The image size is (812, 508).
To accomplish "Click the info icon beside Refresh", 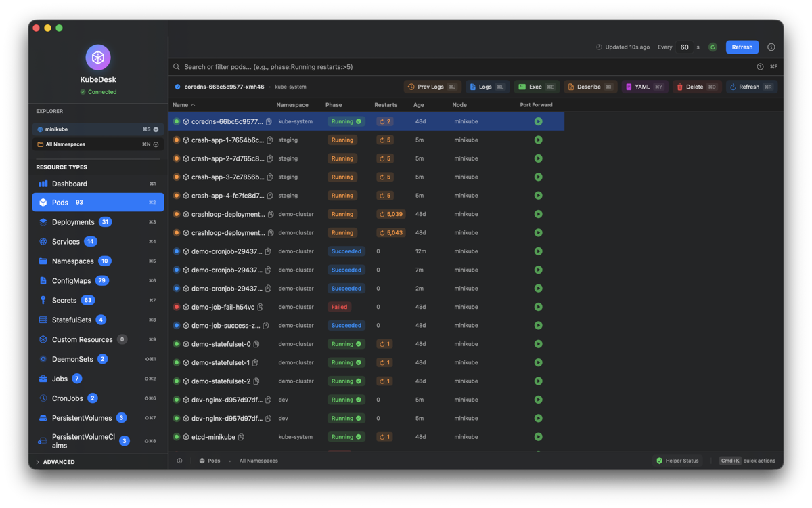I will (771, 47).
